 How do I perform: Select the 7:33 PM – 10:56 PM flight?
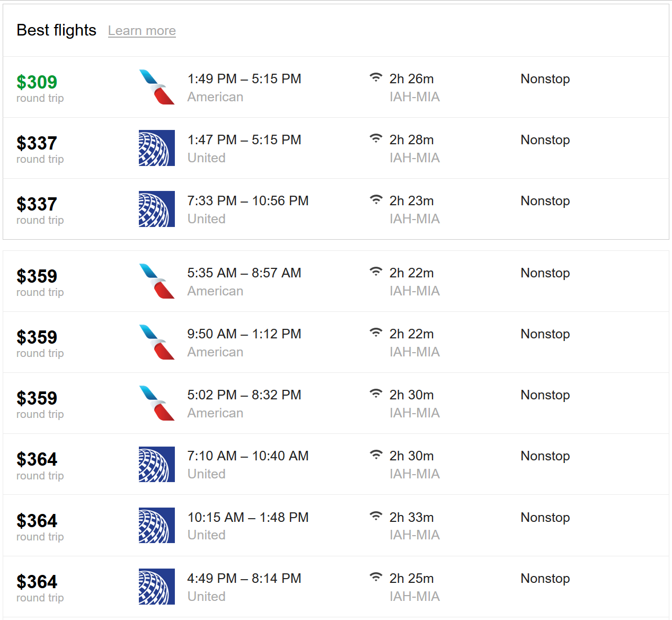pyautogui.click(x=248, y=201)
